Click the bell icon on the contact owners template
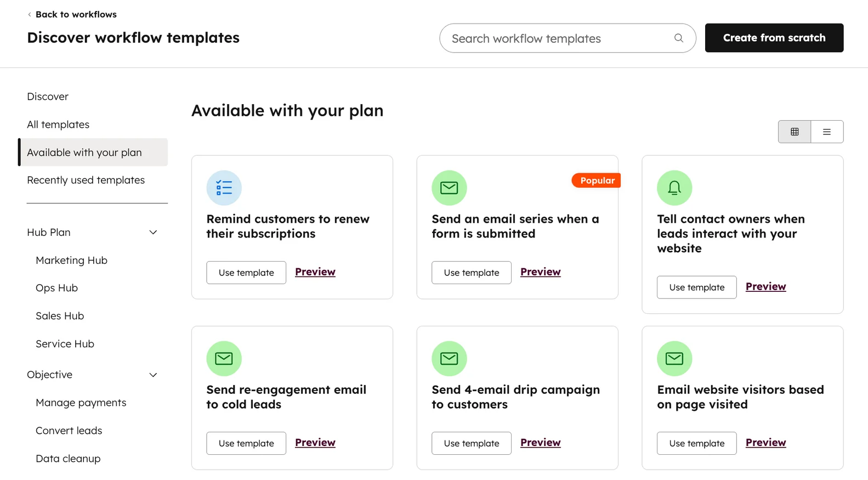 pos(674,188)
